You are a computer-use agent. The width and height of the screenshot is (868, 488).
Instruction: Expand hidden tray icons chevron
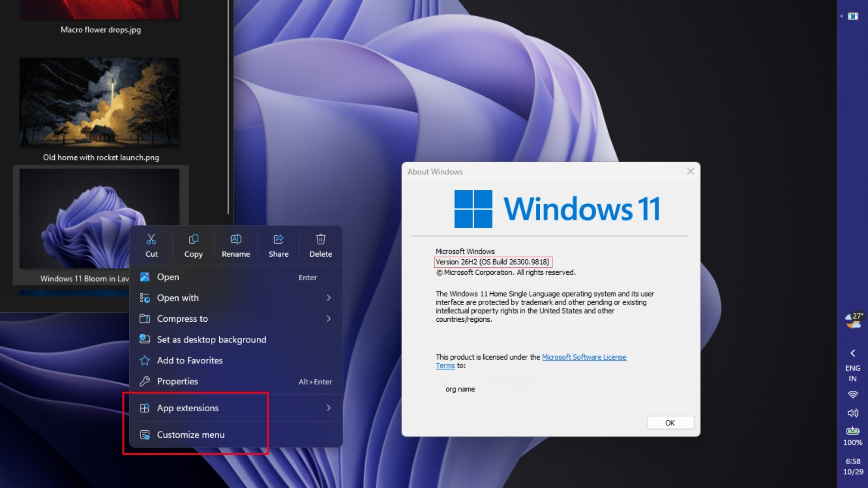853,353
